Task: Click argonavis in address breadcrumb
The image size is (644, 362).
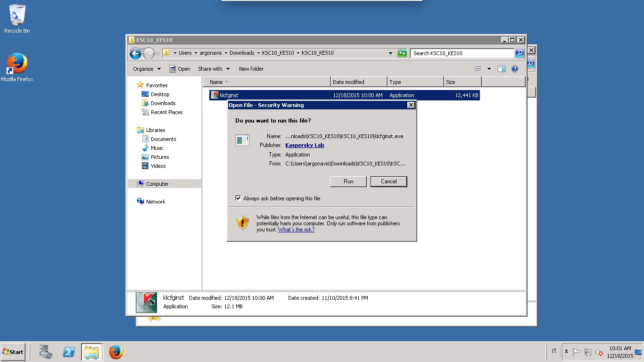Action: click(x=210, y=53)
